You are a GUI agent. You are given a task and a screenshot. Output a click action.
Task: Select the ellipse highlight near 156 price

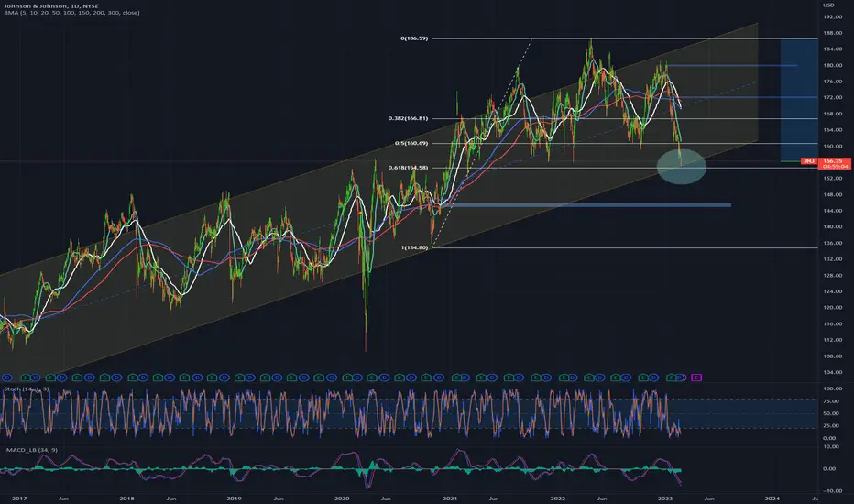pos(682,166)
